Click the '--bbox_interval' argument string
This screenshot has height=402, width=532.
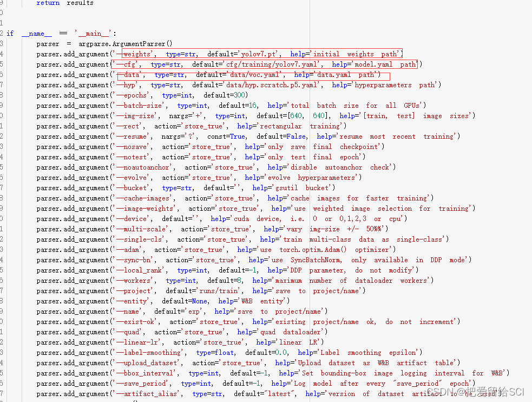pyautogui.click(x=145, y=373)
